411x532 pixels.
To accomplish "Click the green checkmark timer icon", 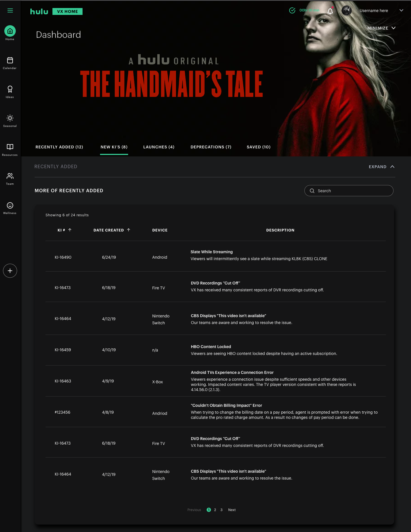I will pos(292,11).
